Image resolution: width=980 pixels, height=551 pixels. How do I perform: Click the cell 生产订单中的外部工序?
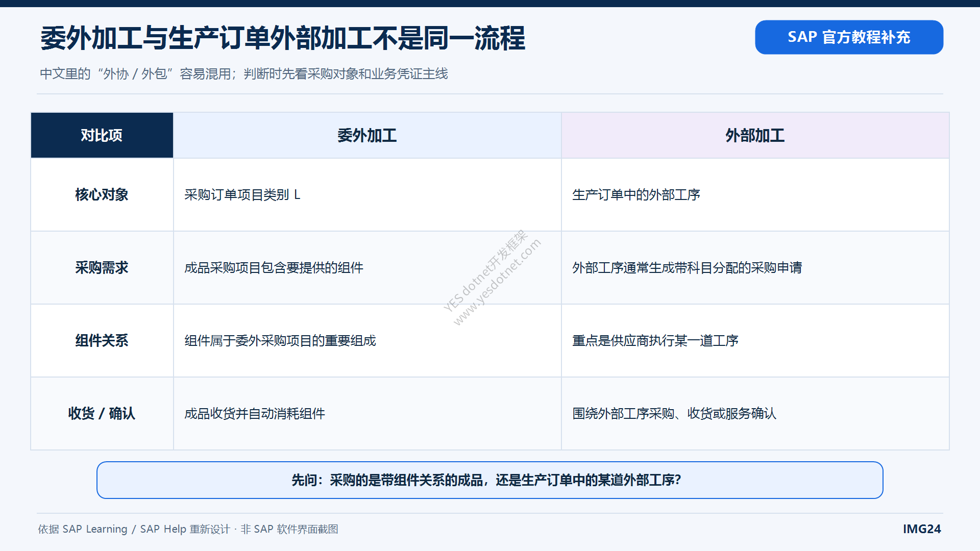tap(755, 194)
